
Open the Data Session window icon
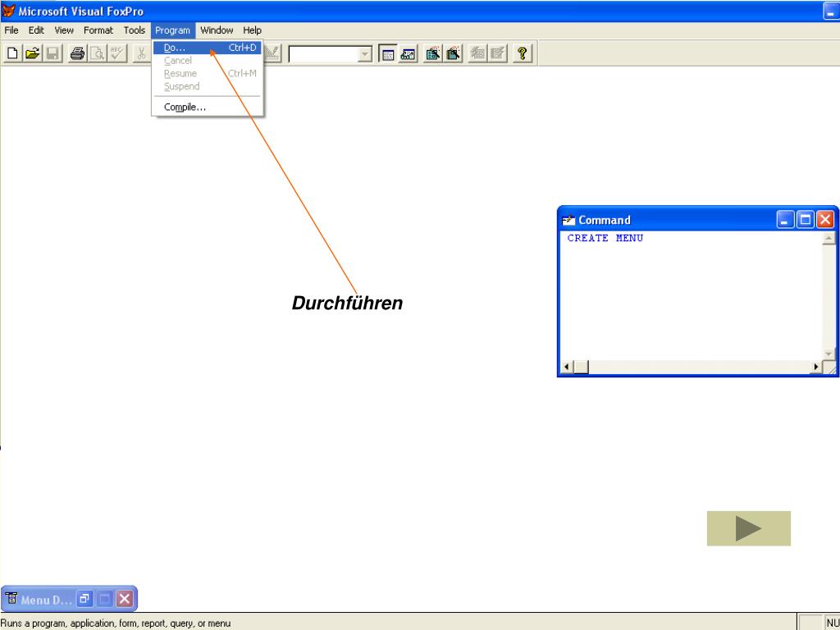409,53
